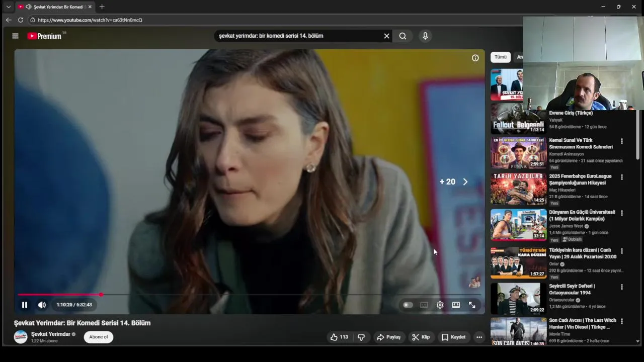Open options menu for Türkiye'nin kara düzeni
The image size is (644, 362).
pyautogui.click(x=622, y=251)
